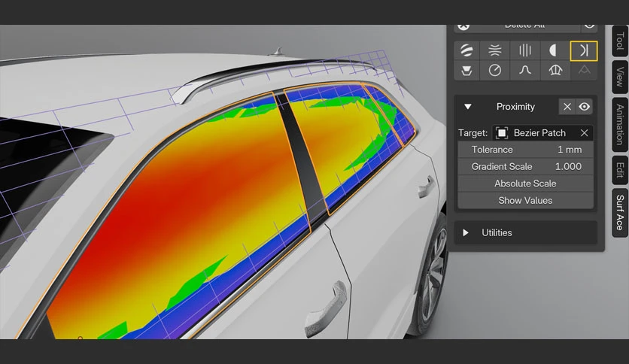This screenshot has width=629, height=364.
Task: Select the highlighted Proximity analysis icon
Action: click(584, 51)
